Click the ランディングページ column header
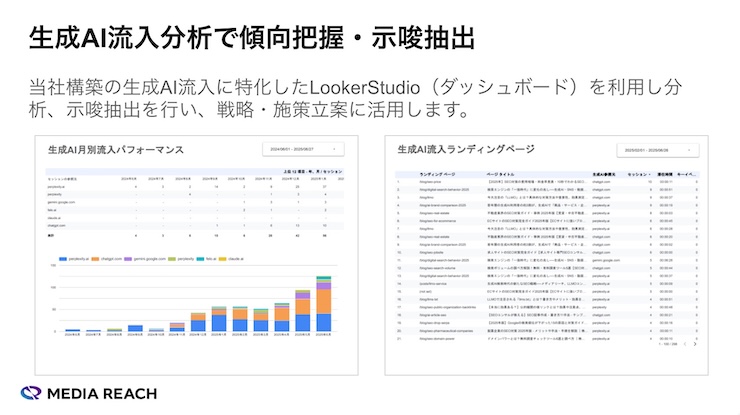Screen dimensions: 740x415 pyautogui.click(x=437, y=174)
